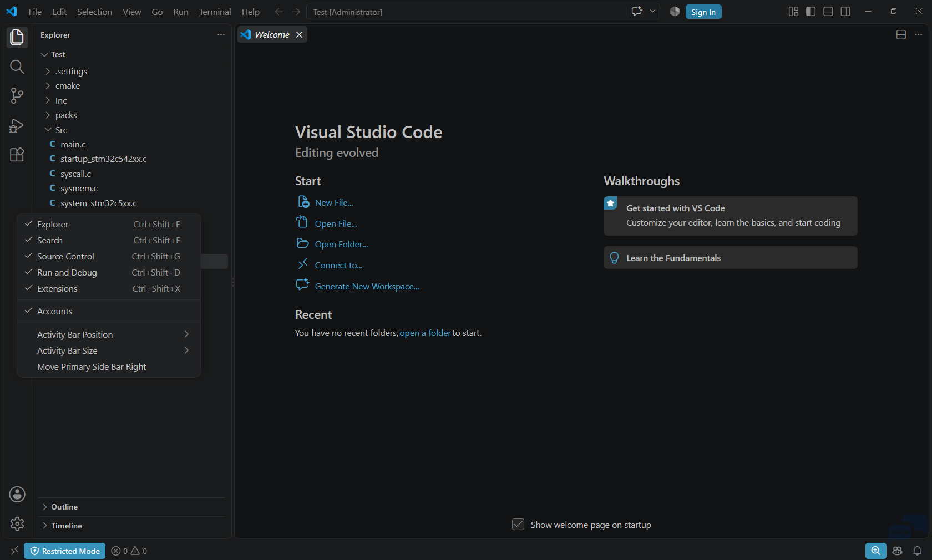
Task: Open the Extensions view icon
Action: [17, 155]
